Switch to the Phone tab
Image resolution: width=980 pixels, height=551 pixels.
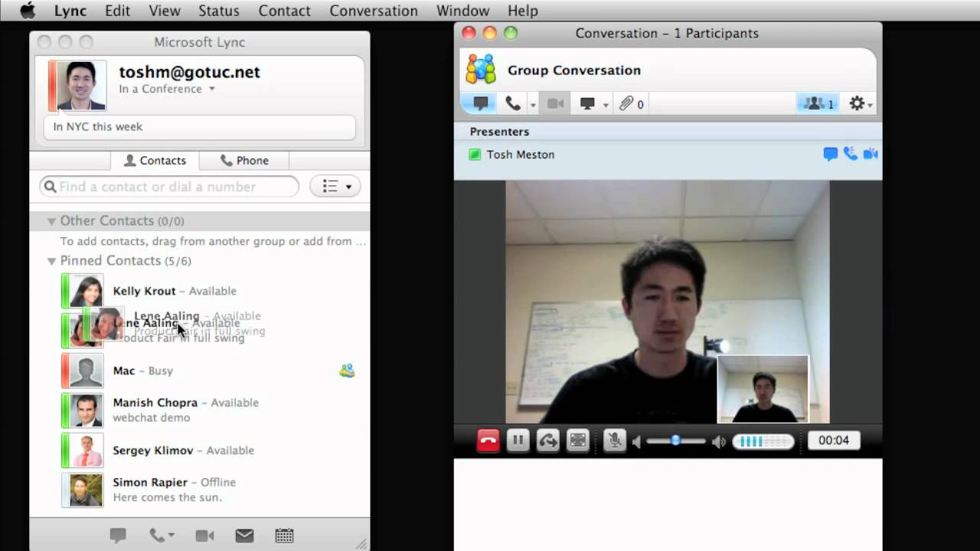pos(244,160)
